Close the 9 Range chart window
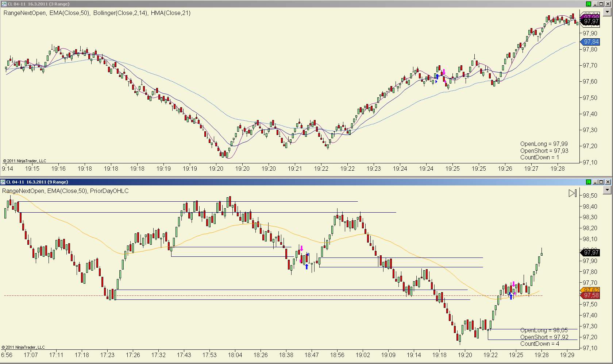The height and width of the screenshot is (364, 613). [x=608, y=182]
